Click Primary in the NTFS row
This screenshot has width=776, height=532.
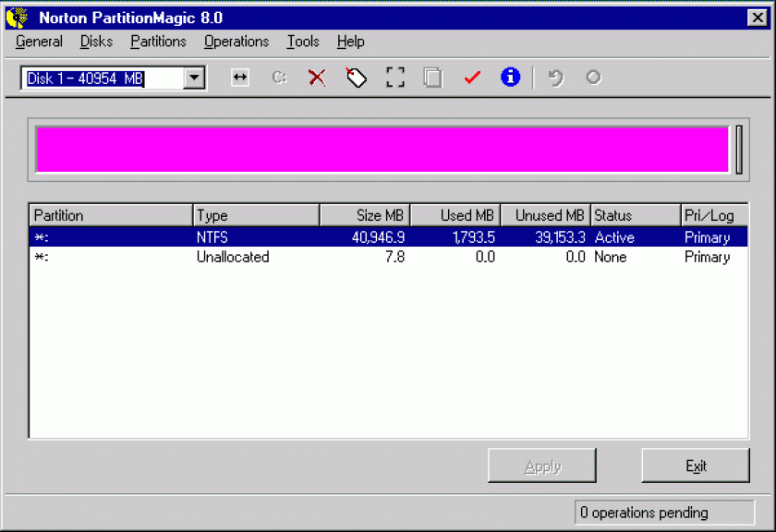pyautogui.click(x=708, y=237)
